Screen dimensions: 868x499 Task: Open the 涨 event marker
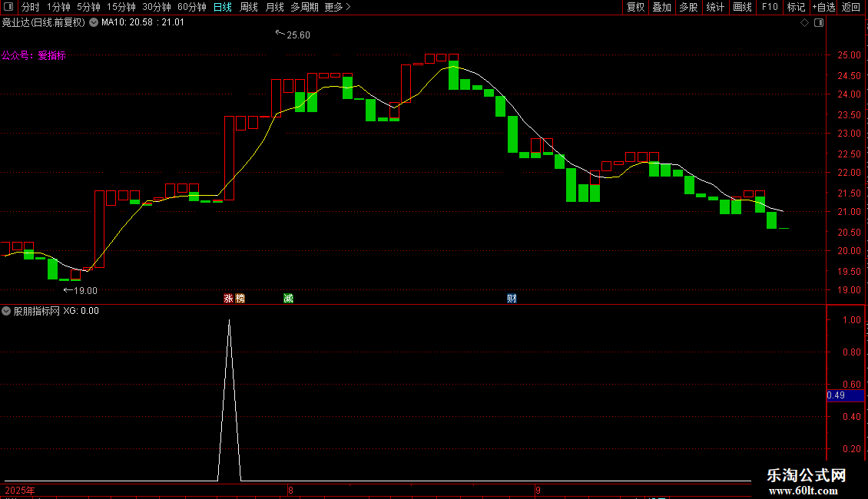228,299
